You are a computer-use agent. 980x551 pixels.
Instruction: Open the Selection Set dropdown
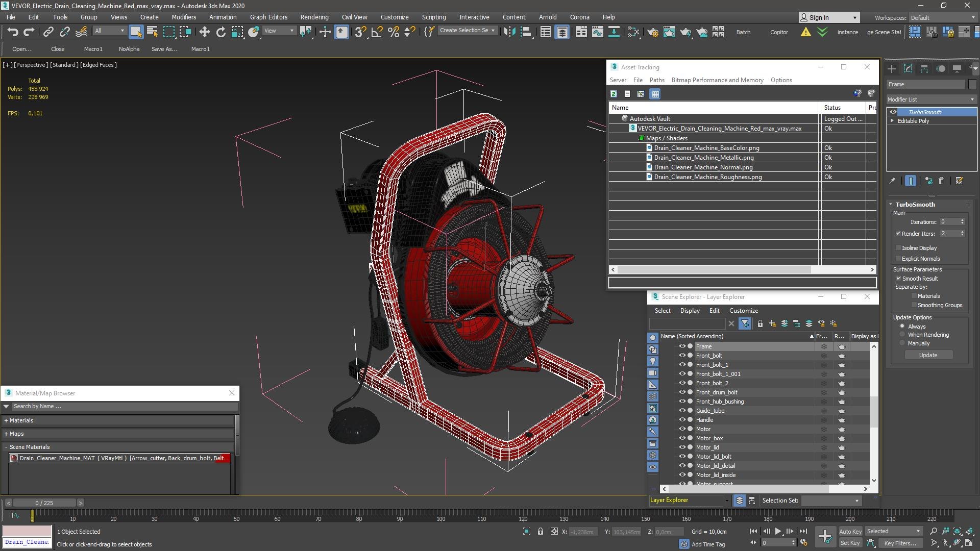831,500
